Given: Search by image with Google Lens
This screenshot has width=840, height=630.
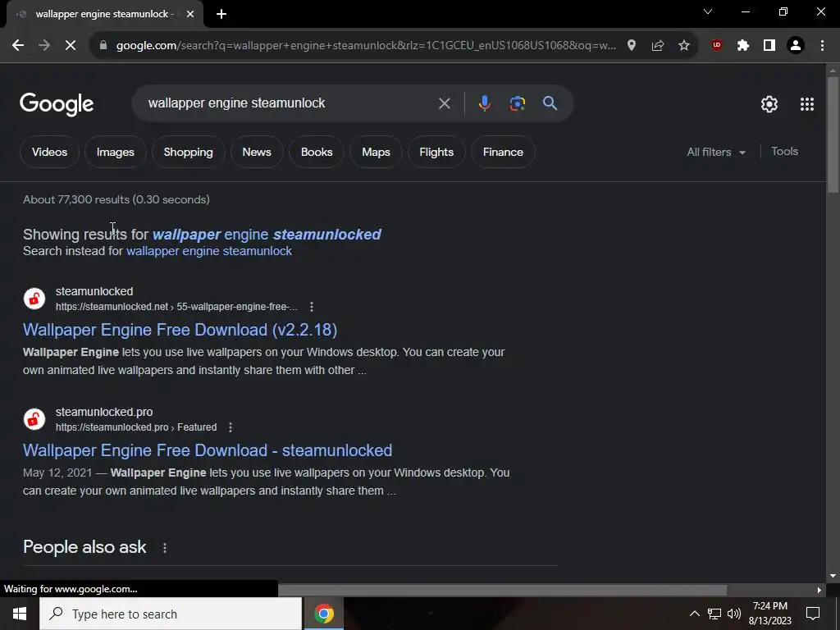Looking at the screenshot, I should (x=518, y=103).
